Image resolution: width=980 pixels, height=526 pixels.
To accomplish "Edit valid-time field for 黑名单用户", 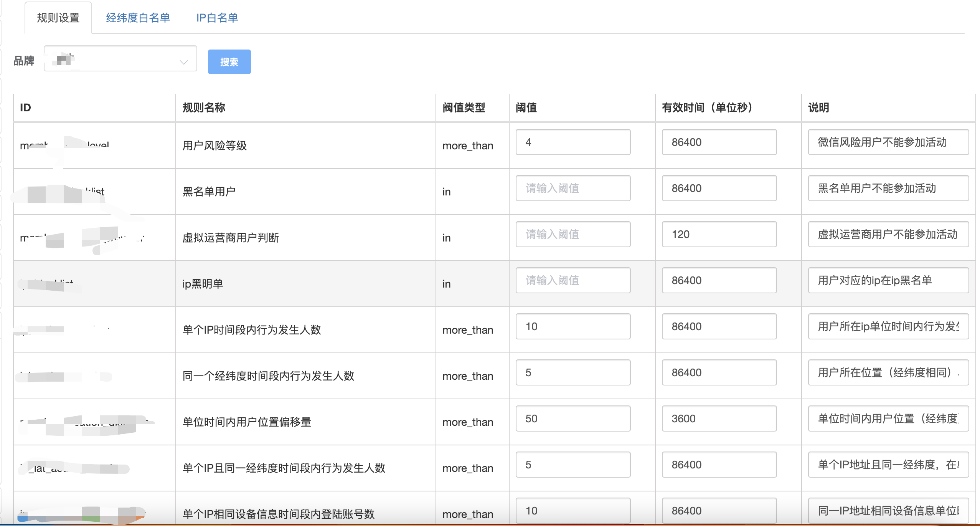I will click(x=719, y=188).
